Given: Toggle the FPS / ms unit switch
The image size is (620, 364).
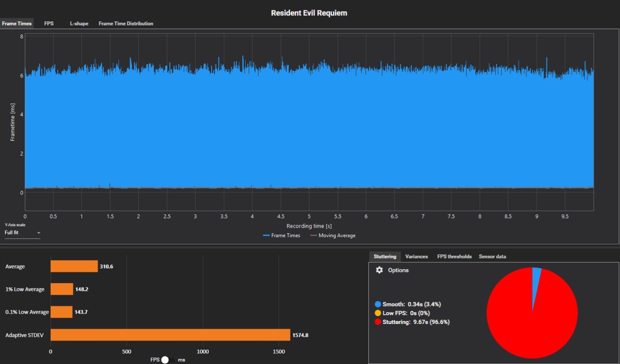Looking at the screenshot, I should 167,360.
